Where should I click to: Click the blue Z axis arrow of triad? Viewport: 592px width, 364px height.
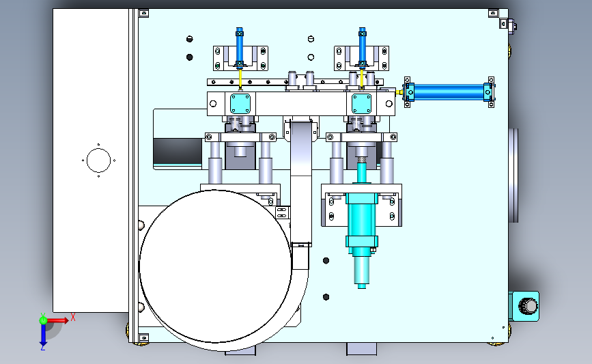coord(43,335)
